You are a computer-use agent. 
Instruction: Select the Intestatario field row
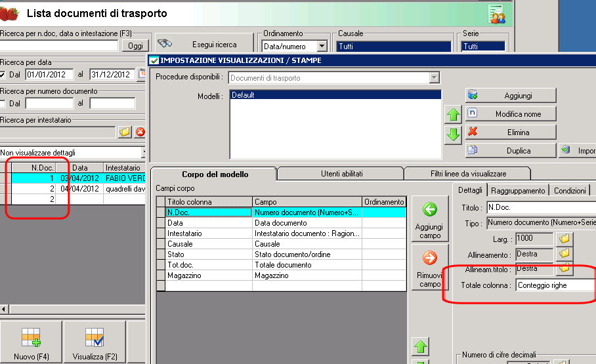(282, 233)
